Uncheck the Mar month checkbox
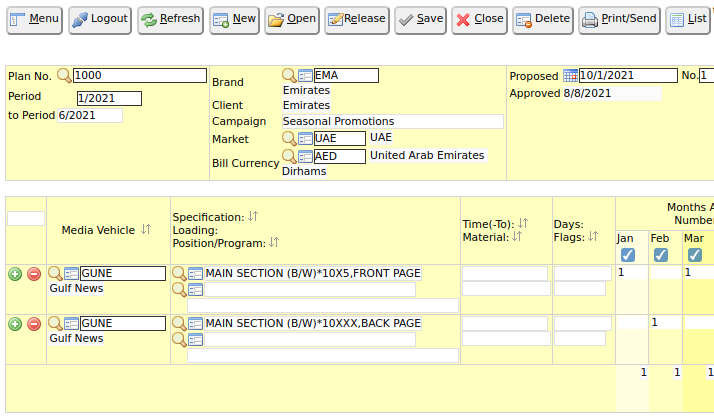Screen dimensions: 714x416 [694, 255]
